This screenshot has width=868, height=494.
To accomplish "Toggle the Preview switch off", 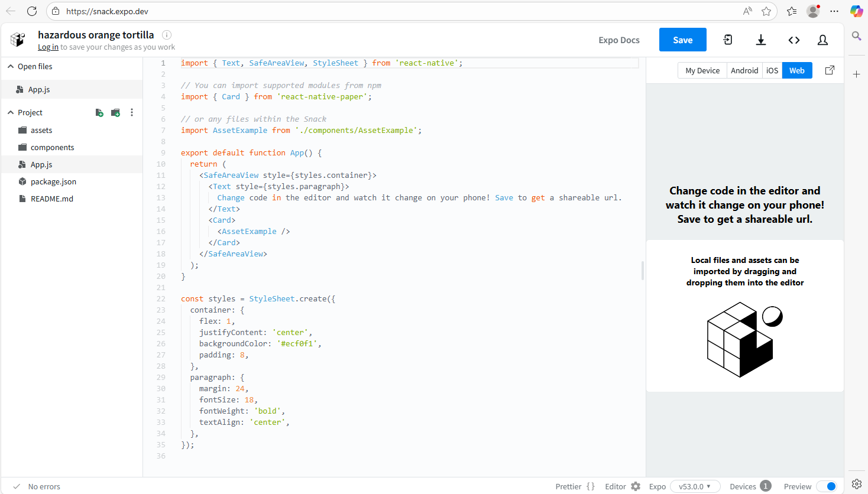I will pyautogui.click(x=827, y=486).
